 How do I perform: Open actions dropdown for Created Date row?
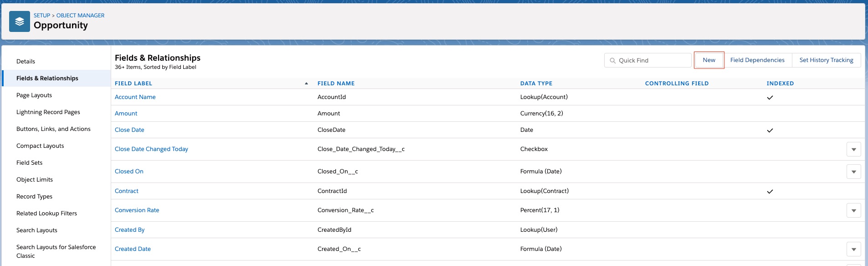coord(853,249)
